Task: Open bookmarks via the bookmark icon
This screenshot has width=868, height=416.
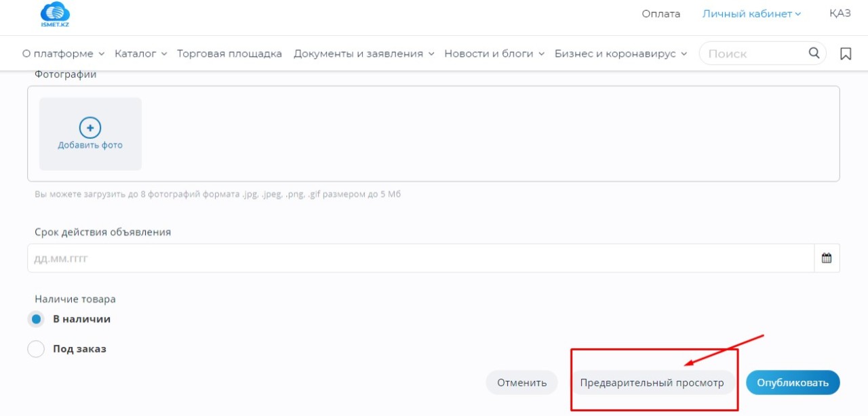Action: click(846, 54)
